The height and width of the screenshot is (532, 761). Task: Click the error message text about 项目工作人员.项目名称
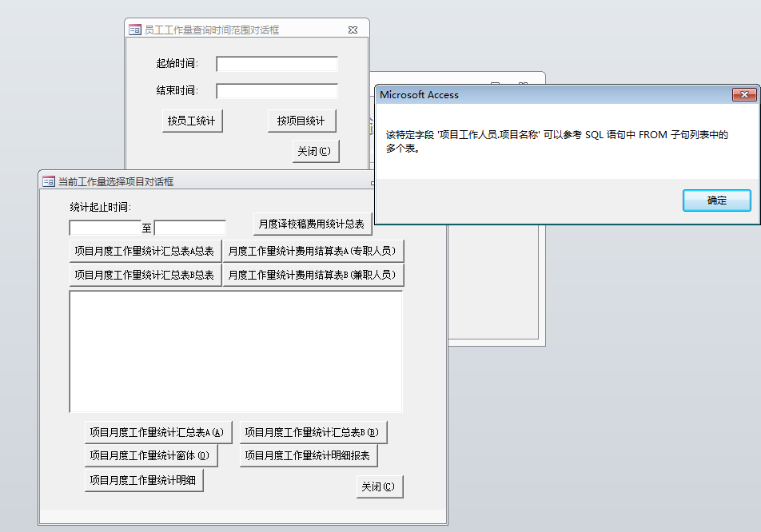pos(556,141)
